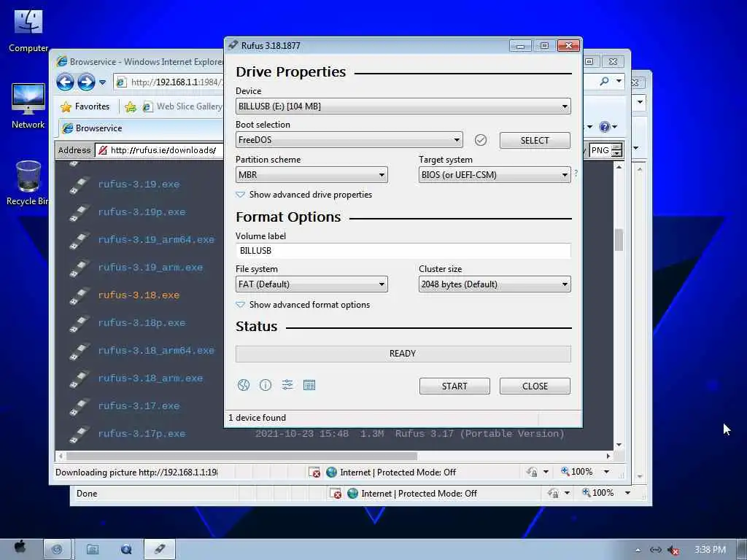The width and height of the screenshot is (747, 560).
Task: Open Rufus About info icon
Action: point(266,385)
